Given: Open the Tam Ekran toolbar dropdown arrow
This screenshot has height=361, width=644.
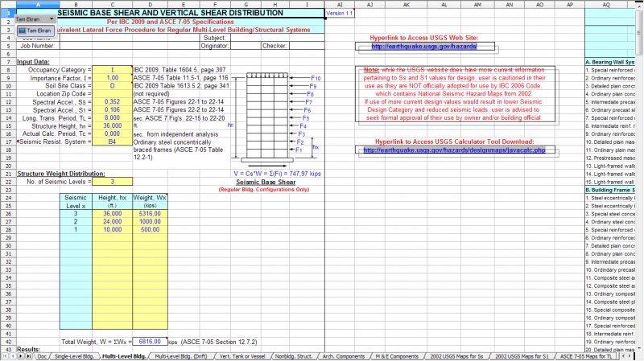Looking at the screenshot, I should [x=52, y=18].
